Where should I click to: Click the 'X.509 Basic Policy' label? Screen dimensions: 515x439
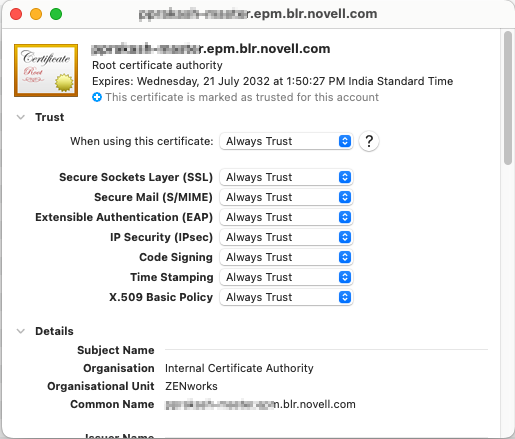(161, 297)
